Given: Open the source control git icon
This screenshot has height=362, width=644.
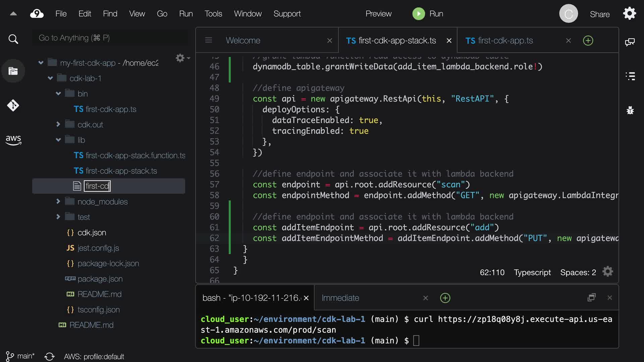Looking at the screenshot, I should 13,106.
